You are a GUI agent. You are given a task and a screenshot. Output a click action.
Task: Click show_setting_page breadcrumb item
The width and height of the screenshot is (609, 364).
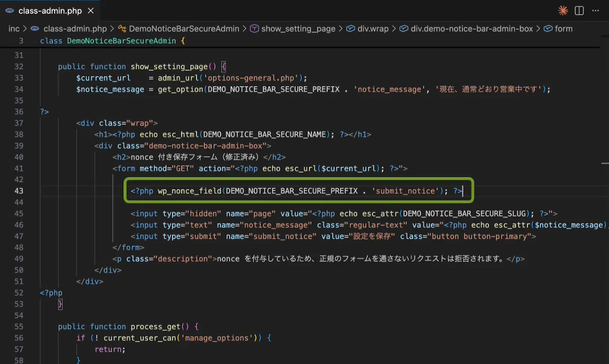pos(298,29)
